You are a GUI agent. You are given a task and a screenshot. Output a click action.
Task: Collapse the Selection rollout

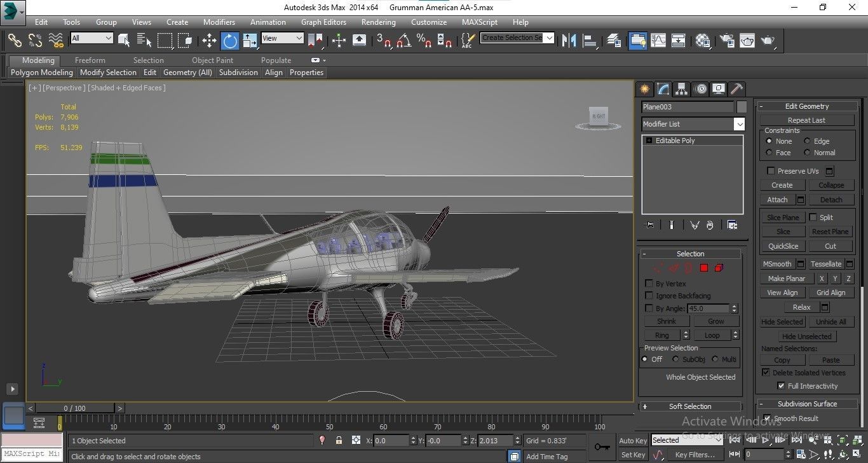point(690,254)
